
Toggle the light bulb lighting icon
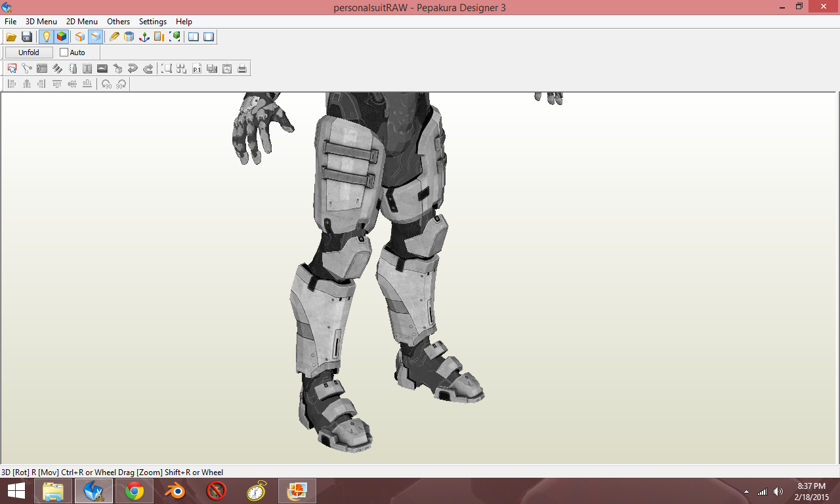pyautogui.click(x=46, y=37)
